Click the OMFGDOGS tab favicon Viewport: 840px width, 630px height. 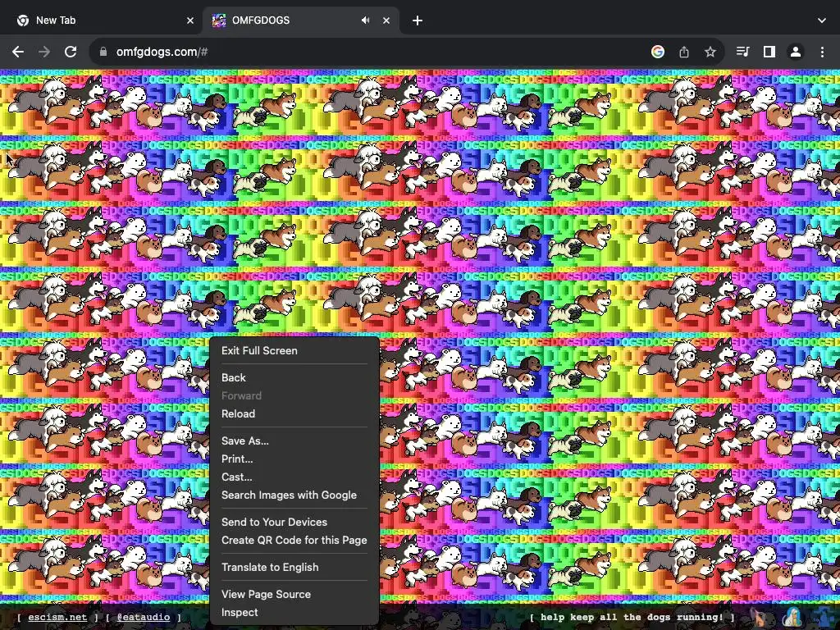(x=218, y=21)
